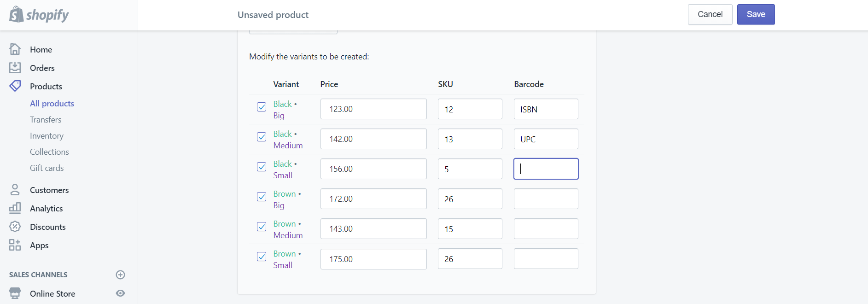Click the SALES CHANNELS heading
Viewport: 868px width, 304px height.
(38, 275)
